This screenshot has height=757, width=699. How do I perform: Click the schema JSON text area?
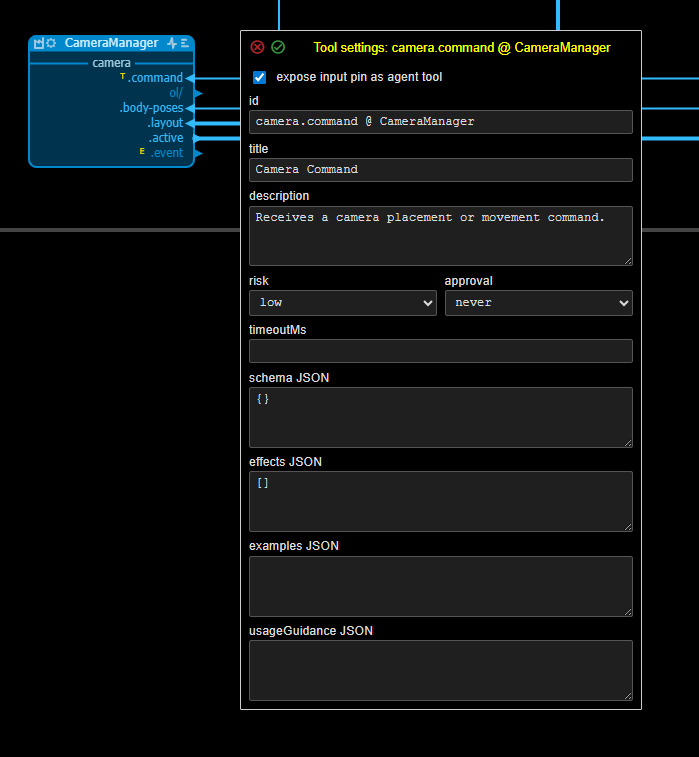[441, 418]
